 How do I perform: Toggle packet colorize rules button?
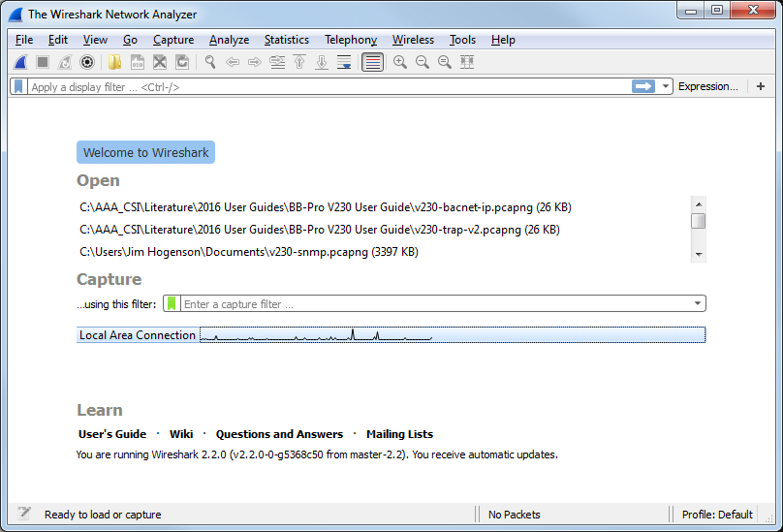pos(372,62)
